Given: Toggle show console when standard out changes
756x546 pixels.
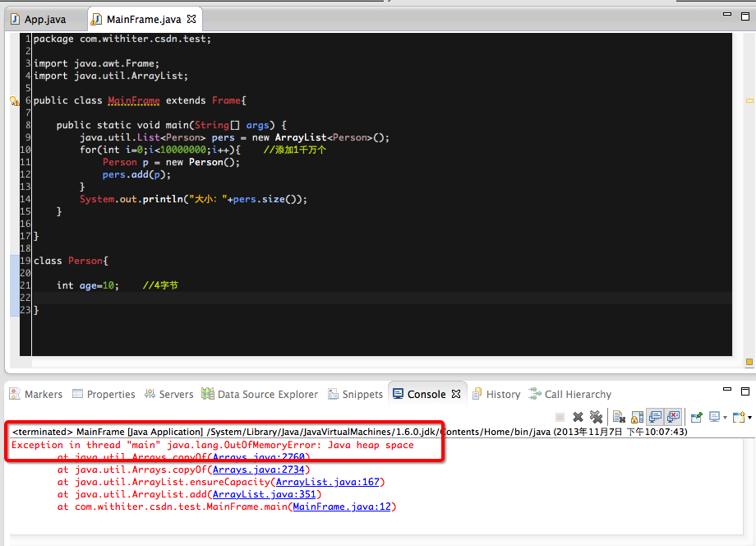Looking at the screenshot, I should (x=655, y=417).
